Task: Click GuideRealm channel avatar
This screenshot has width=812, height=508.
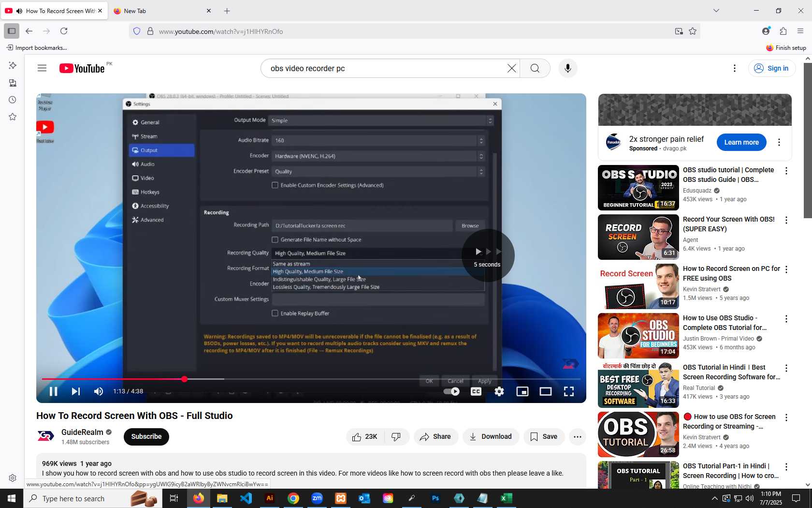Action: 46,436
